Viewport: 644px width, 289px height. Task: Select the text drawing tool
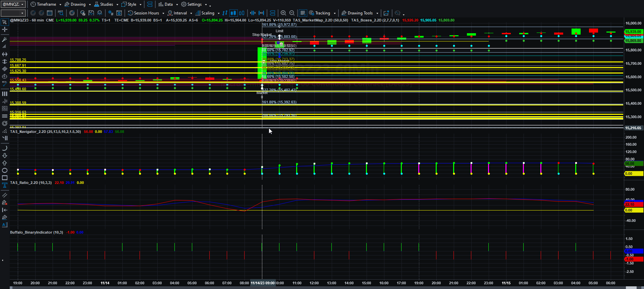(x=5, y=185)
